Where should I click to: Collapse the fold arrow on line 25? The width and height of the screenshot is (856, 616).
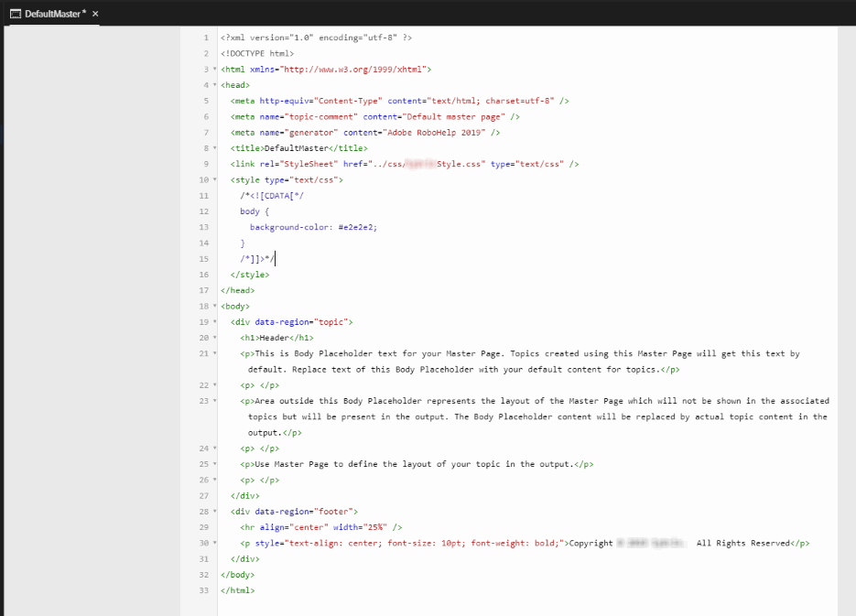(x=214, y=464)
